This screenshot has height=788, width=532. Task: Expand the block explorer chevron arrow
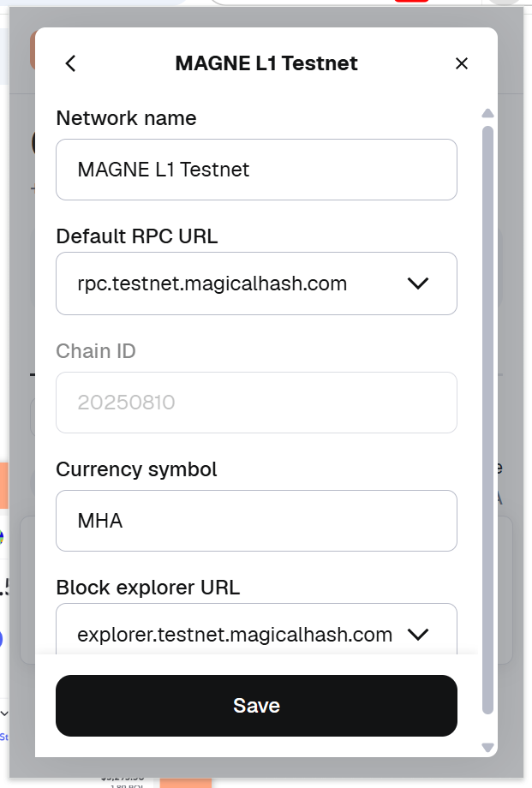[418, 635]
